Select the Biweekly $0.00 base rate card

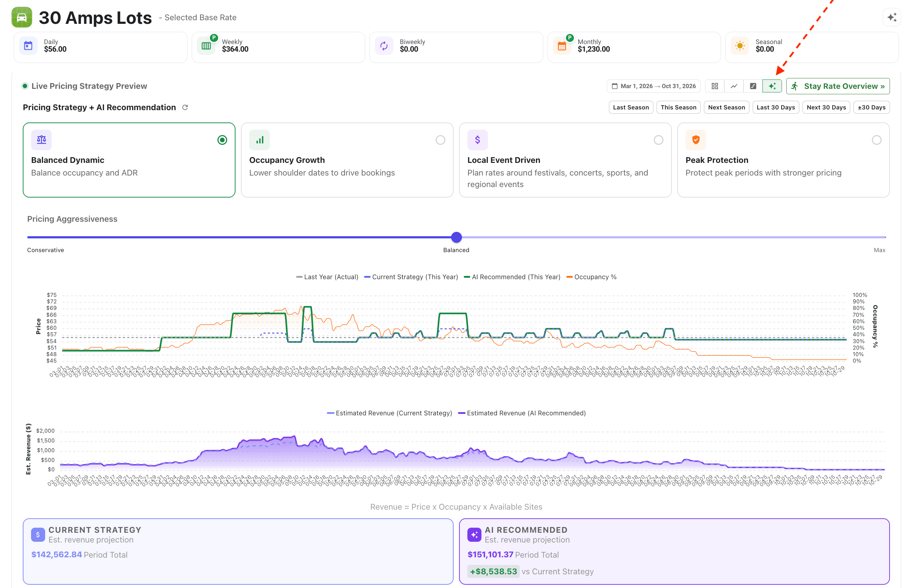click(x=456, y=47)
